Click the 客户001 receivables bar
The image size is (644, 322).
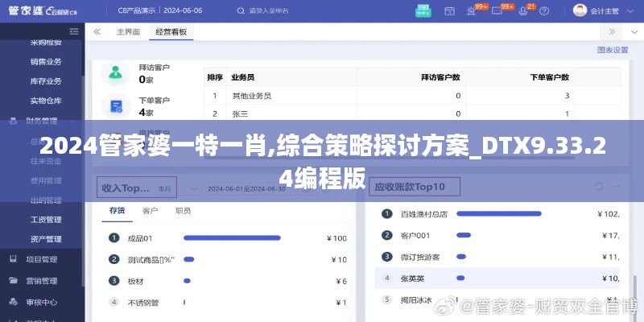click(x=464, y=235)
